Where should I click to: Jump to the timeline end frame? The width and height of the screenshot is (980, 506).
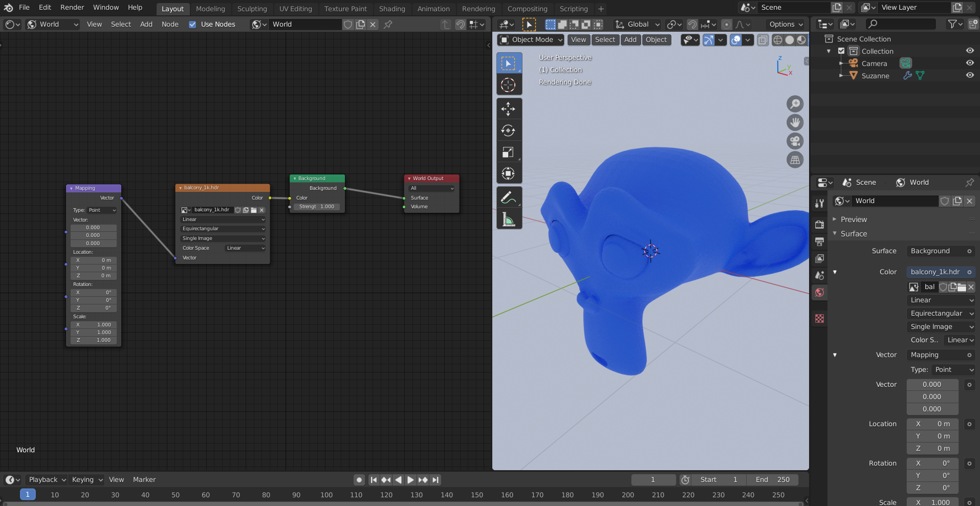coord(435,480)
